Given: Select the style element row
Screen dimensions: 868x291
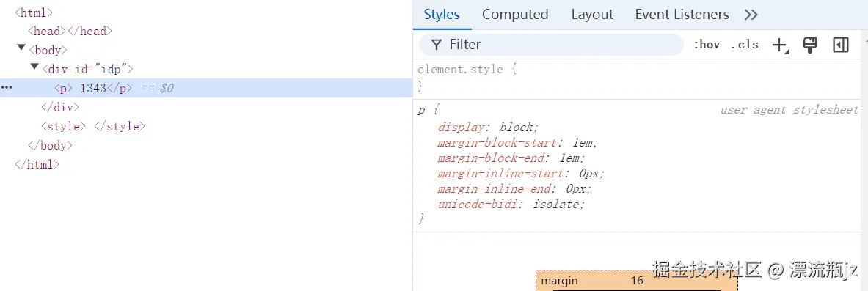Looking at the screenshot, I should 93,126.
